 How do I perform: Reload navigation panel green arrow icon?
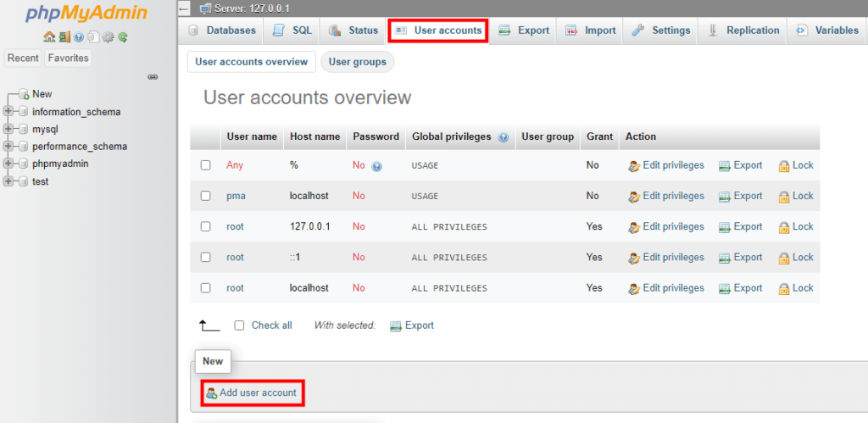(x=123, y=37)
